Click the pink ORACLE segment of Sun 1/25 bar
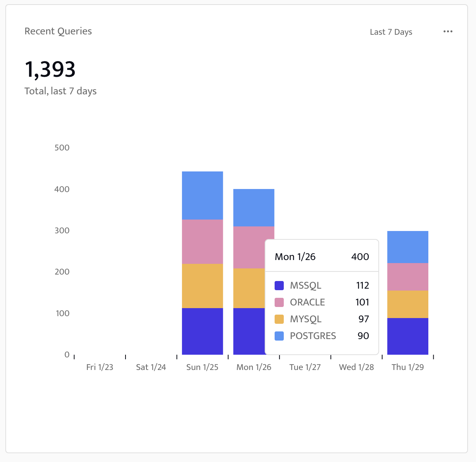This screenshot has width=476, height=462. pyautogui.click(x=202, y=242)
